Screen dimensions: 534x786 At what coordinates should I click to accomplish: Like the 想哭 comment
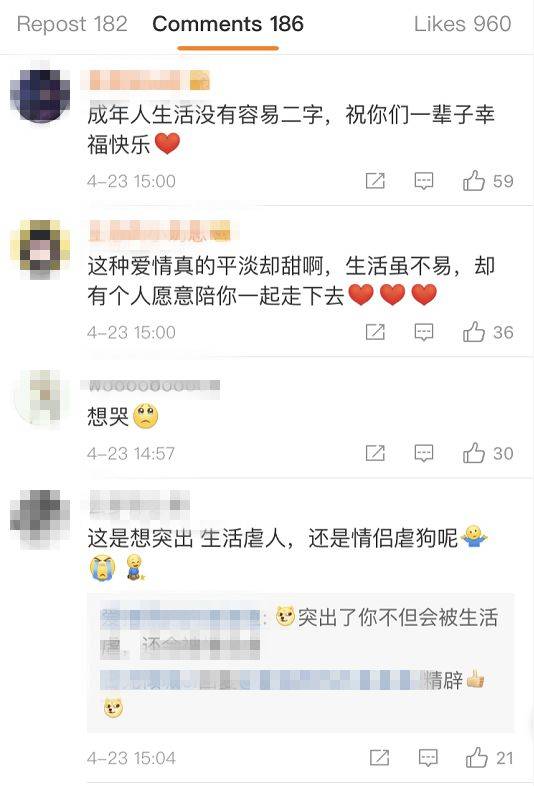point(473,453)
